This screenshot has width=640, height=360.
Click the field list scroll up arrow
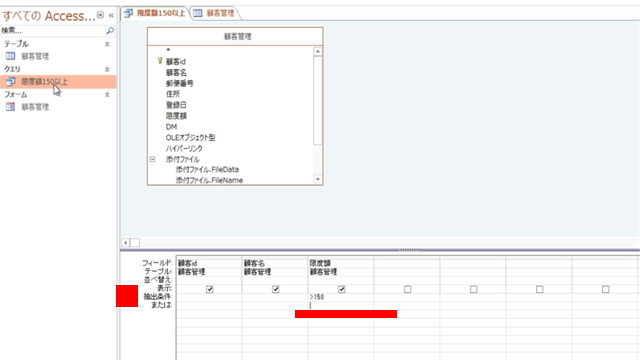point(318,51)
